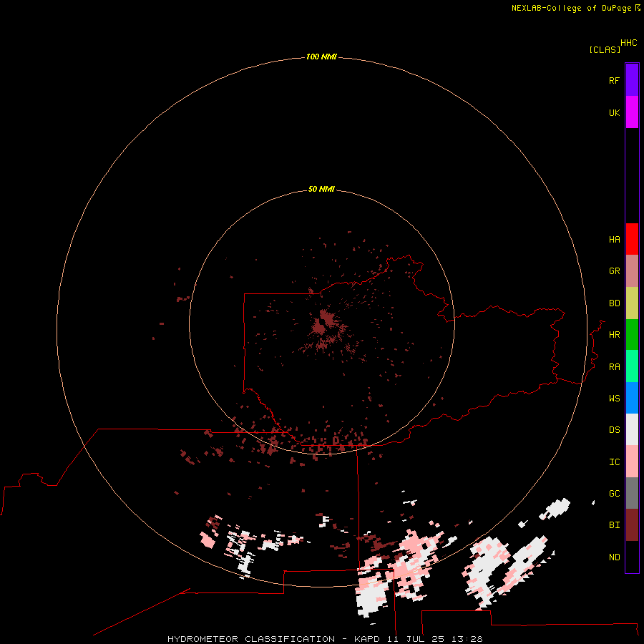Click the 50 NMI range ring label
644x644 pixels.
321,189
